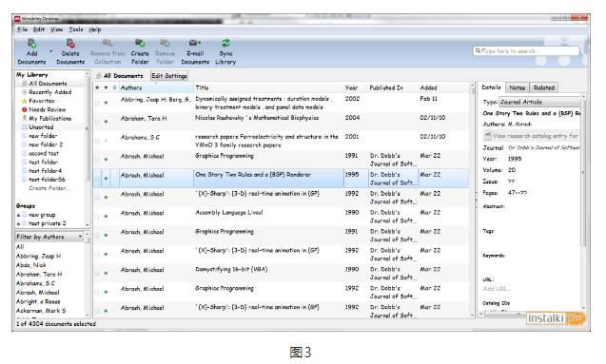Click the 'Type here to search' field
Viewport: 606px width, 364px height.
click(526, 50)
